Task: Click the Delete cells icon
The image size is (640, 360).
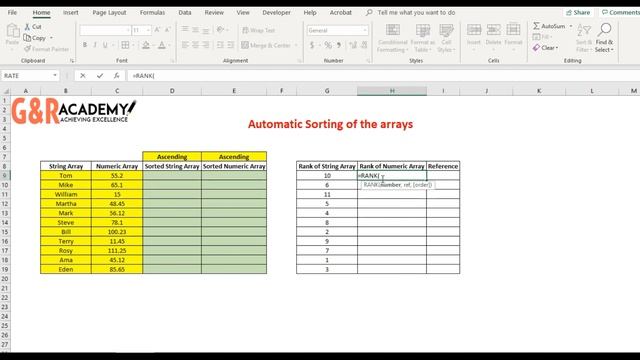Action: 493,29
